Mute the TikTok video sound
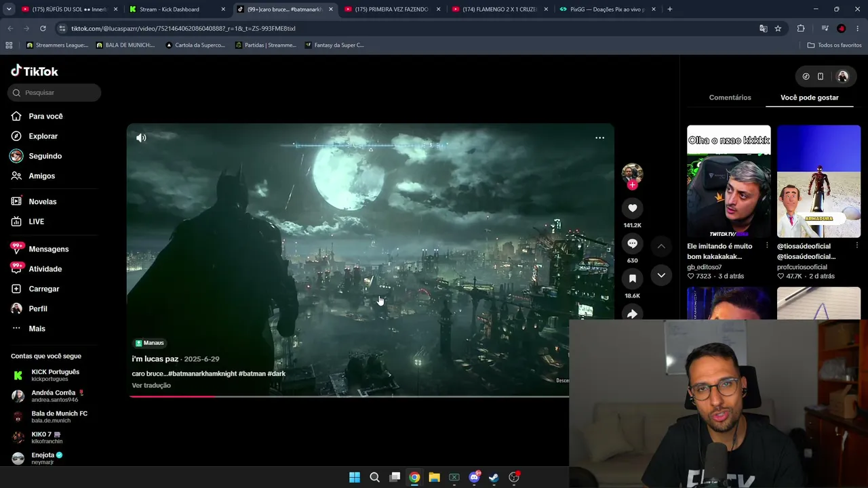Screen dimensions: 868x488 [x=141, y=138]
